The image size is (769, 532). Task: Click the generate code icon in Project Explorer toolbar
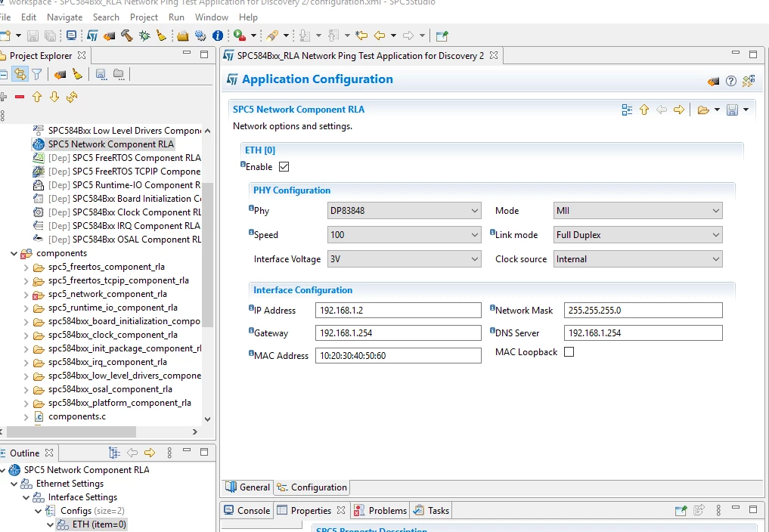(x=60, y=74)
